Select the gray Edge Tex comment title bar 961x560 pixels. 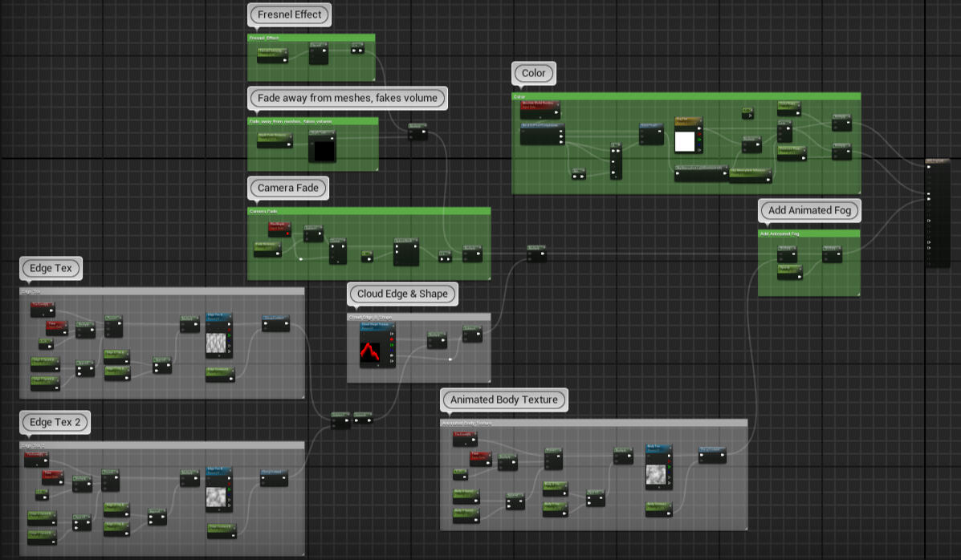(161, 291)
